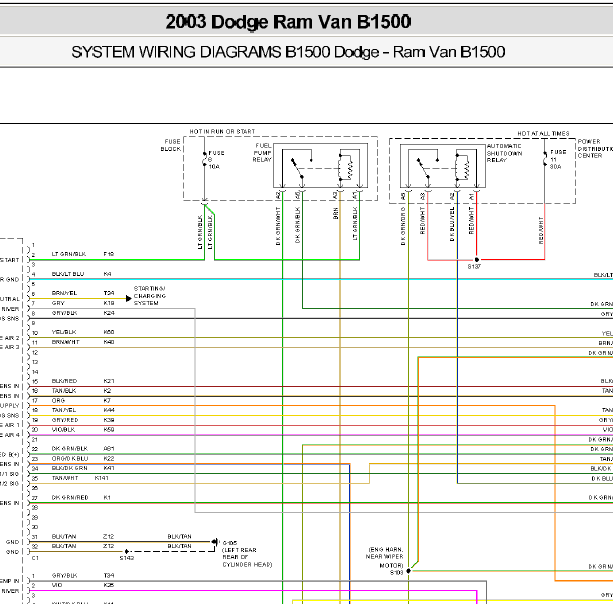Screen dimensions: 613x604
Task: Click the fuse 11 symbol in distribution center
Action: point(545,160)
